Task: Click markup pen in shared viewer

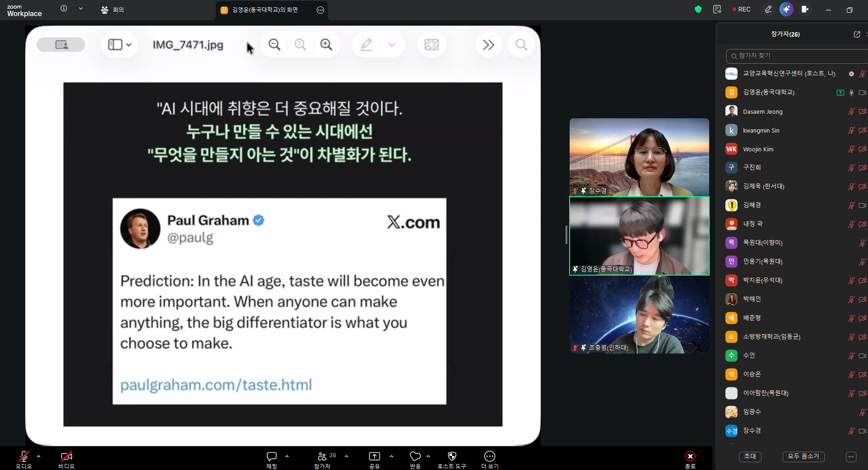Action: pyautogui.click(x=366, y=44)
